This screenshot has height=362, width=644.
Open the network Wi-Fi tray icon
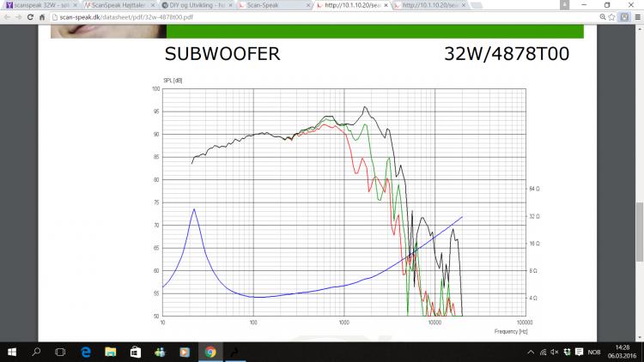point(543,353)
